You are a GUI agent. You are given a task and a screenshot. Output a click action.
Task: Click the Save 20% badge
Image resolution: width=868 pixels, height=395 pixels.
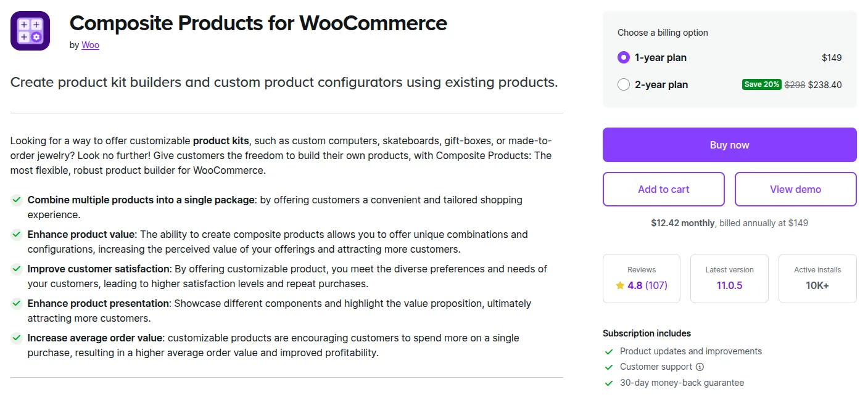762,84
